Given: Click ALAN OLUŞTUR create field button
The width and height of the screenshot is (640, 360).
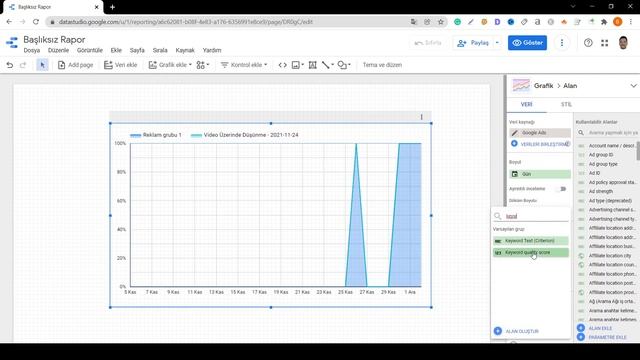Looking at the screenshot, I should [517, 331].
